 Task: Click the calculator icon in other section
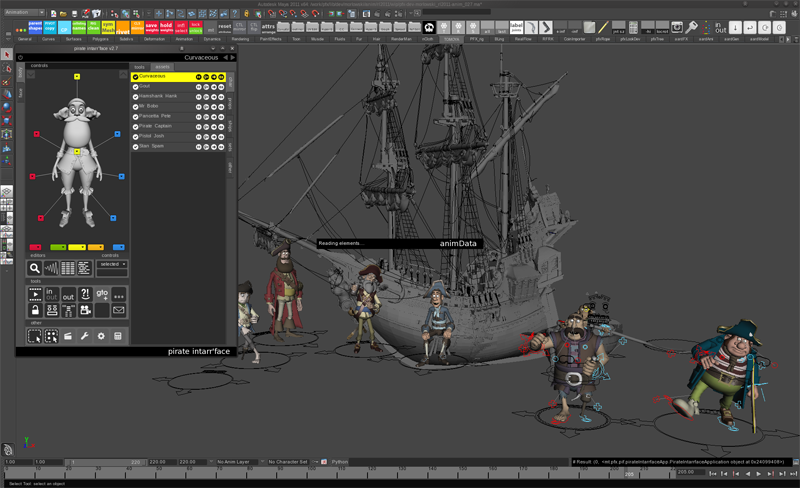point(118,336)
